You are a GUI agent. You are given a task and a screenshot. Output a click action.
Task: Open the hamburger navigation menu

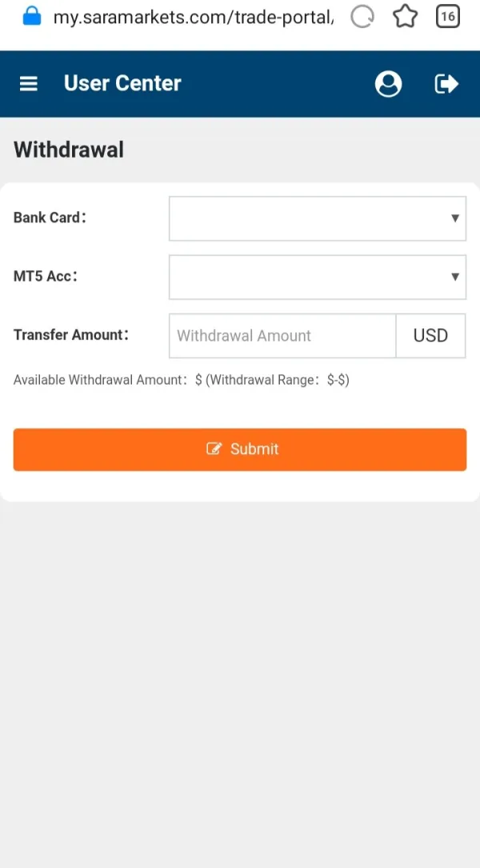coord(29,84)
